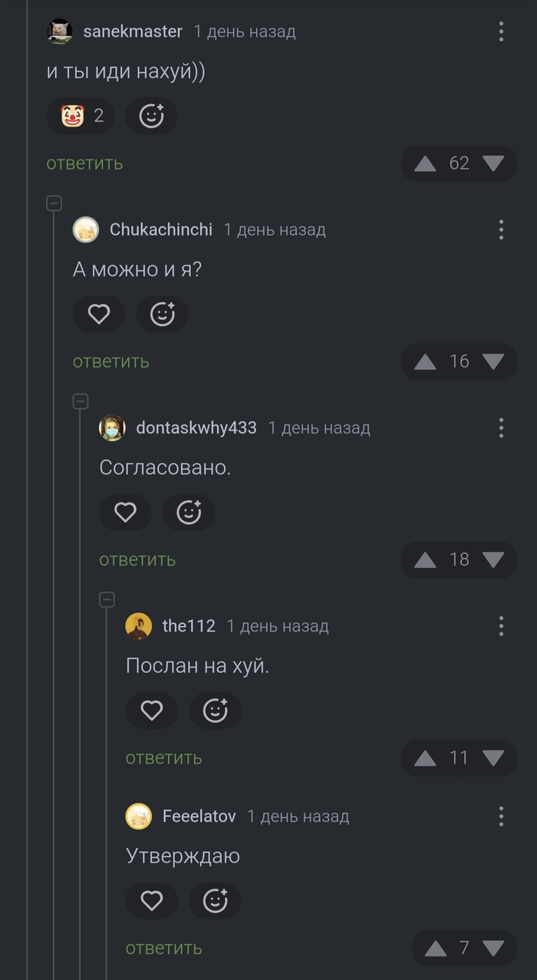
Task: Upvote Chukachinchi's comment rated 16
Action: [425, 361]
